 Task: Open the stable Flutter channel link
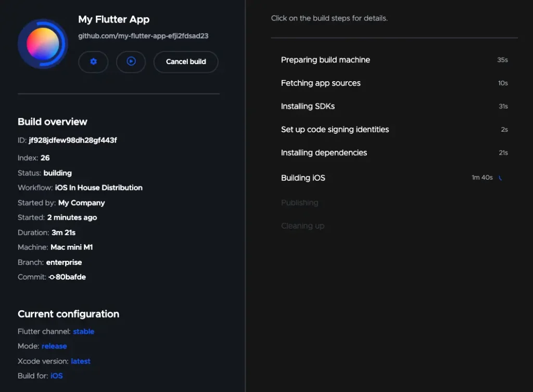pos(83,332)
